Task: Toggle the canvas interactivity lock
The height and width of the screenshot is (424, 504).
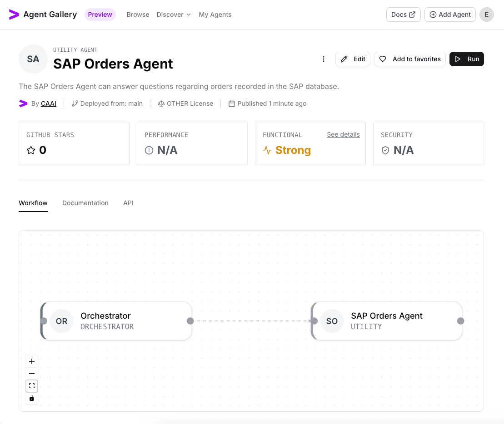Action: tap(32, 398)
